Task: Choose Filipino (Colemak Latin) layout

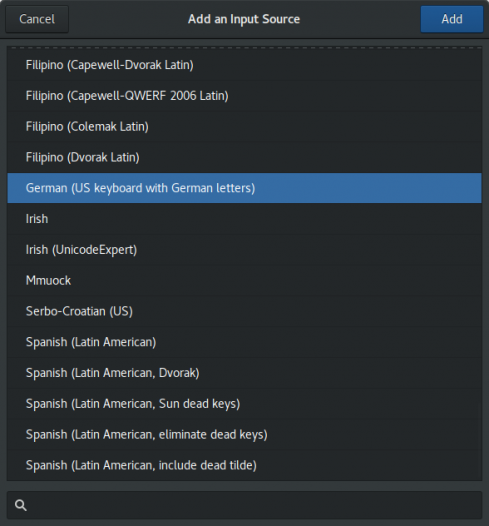Action: tap(244, 127)
